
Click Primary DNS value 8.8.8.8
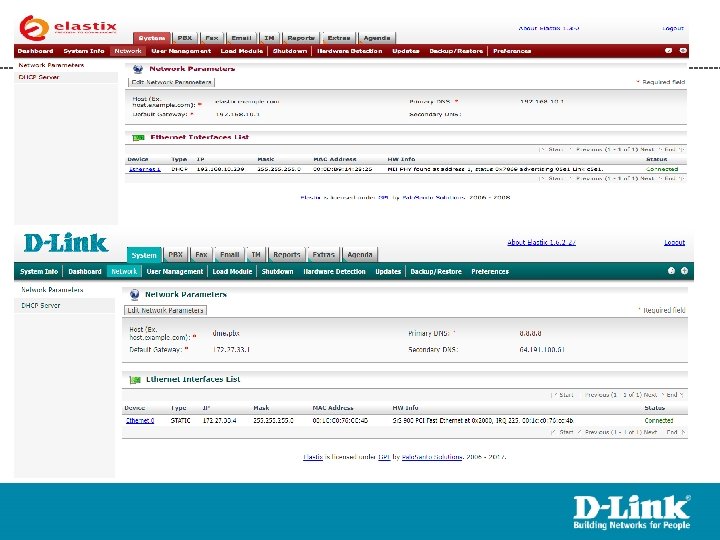point(530,333)
